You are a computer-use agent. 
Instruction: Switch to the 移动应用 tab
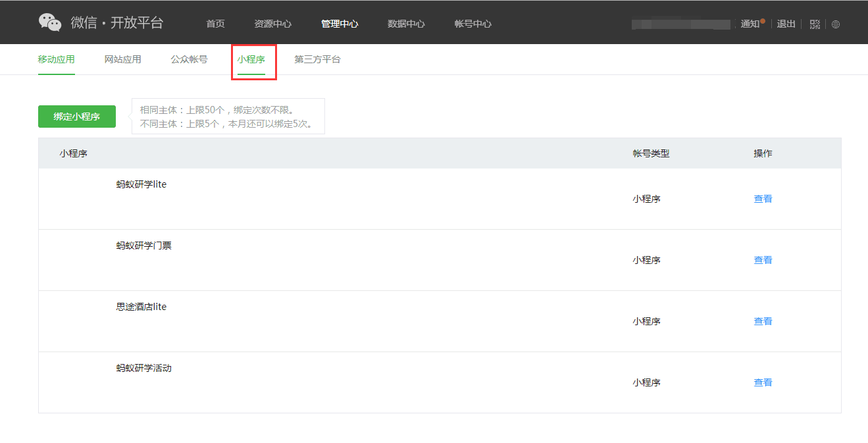pyautogui.click(x=57, y=59)
